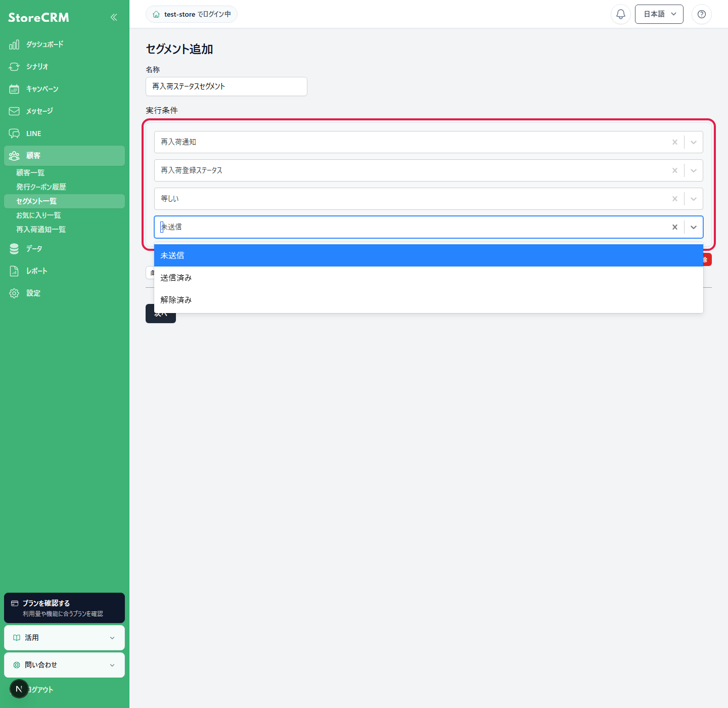This screenshot has width=728, height=708.
Task: Click the プランを確認する button
Action: click(64, 608)
